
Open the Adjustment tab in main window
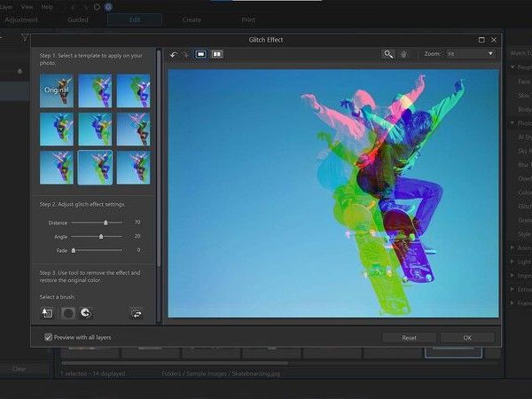(x=21, y=20)
